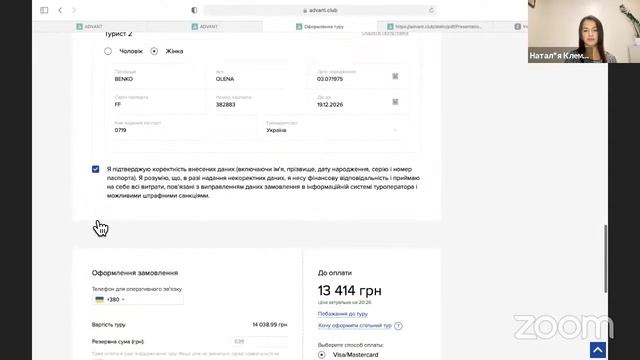
Task: Click the Ukrainian flag icon in phone field
Action: [100, 299]
